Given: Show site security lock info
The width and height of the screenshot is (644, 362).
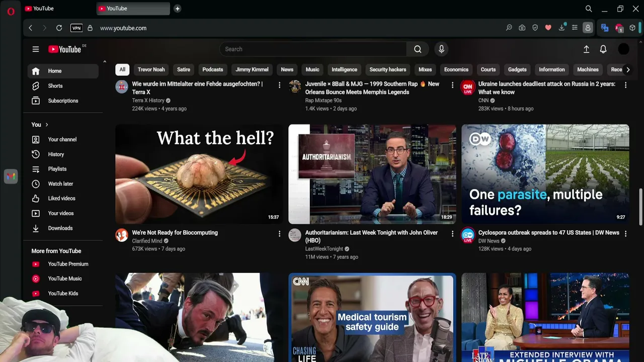Looking at the screenshot, I should pyautogui.click(x=90, y=28).
